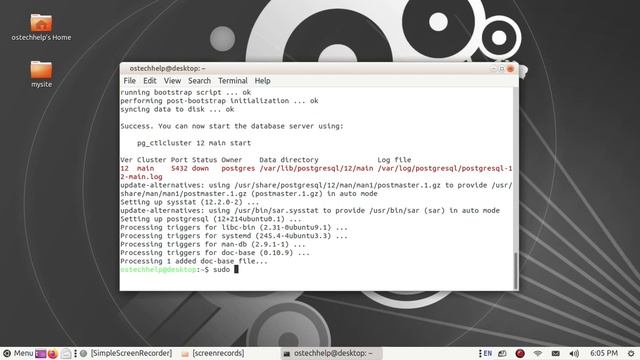Screen dimensions: 640x360
Task: Click the EN keyboard layout indicator
Action: (x=488, y=353)
